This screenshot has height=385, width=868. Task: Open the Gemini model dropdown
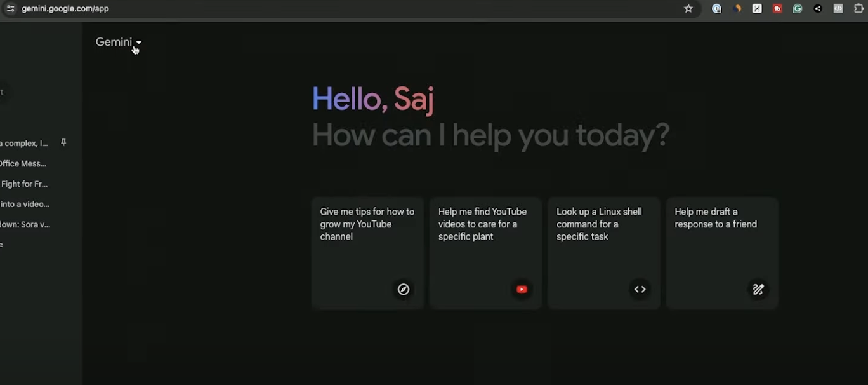point(119,42)
